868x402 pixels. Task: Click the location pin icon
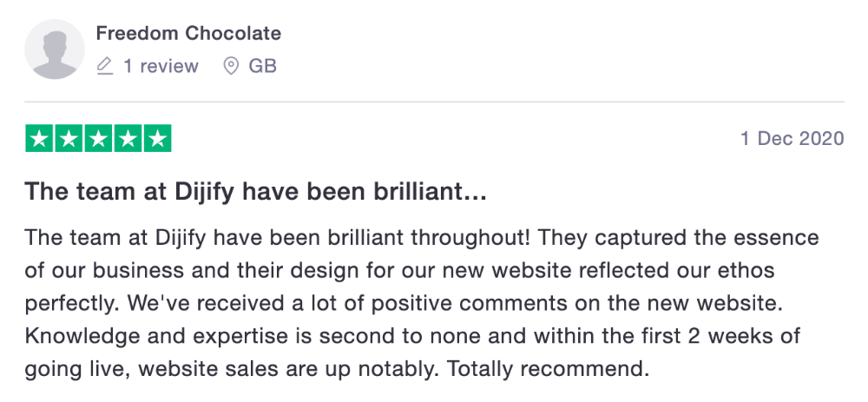point(230,67)
